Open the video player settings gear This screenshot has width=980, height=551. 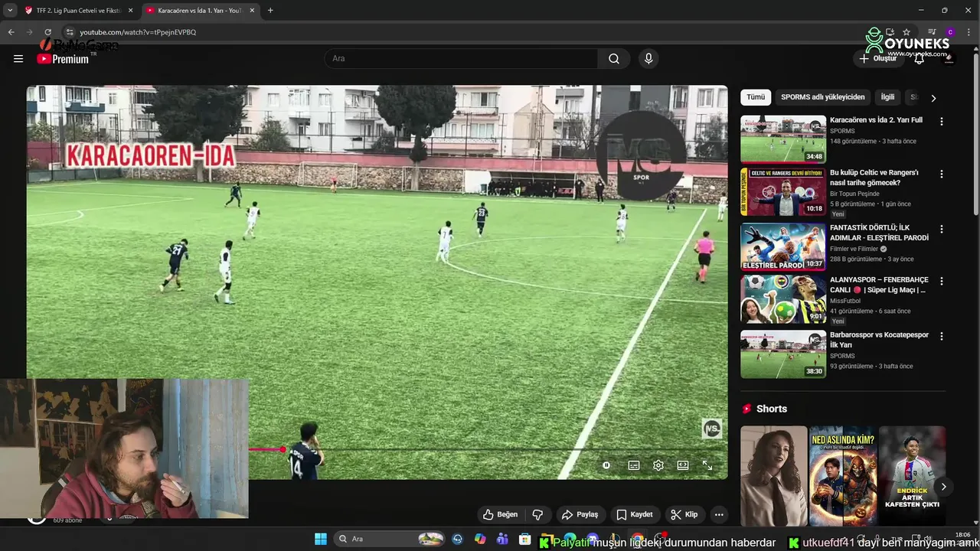tap(658, 465)
